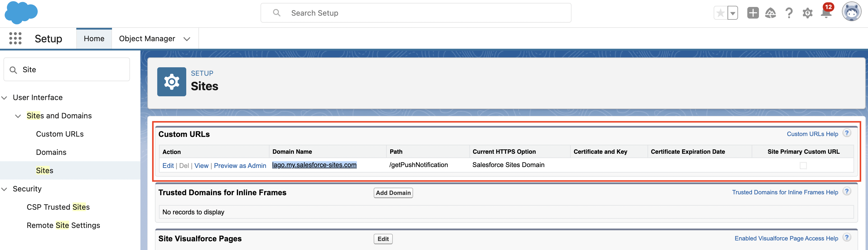Open Custom URLs in the sidebar
This screenshot has width=868, height=250.
tap(60, 134)
